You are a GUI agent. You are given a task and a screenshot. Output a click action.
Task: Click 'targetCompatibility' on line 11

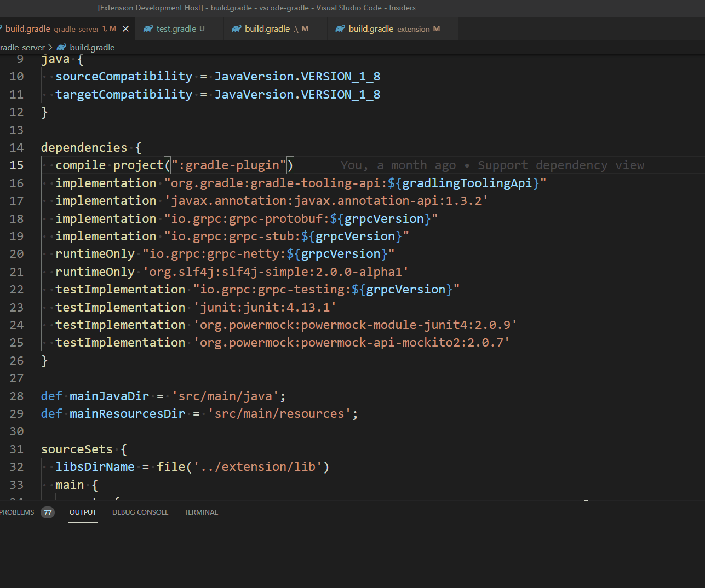(124, 94)
